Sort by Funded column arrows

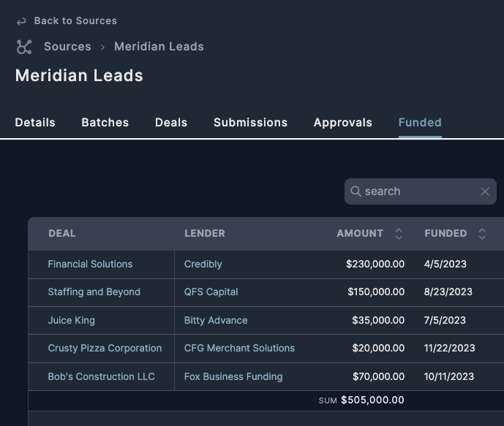click(482, 234)
